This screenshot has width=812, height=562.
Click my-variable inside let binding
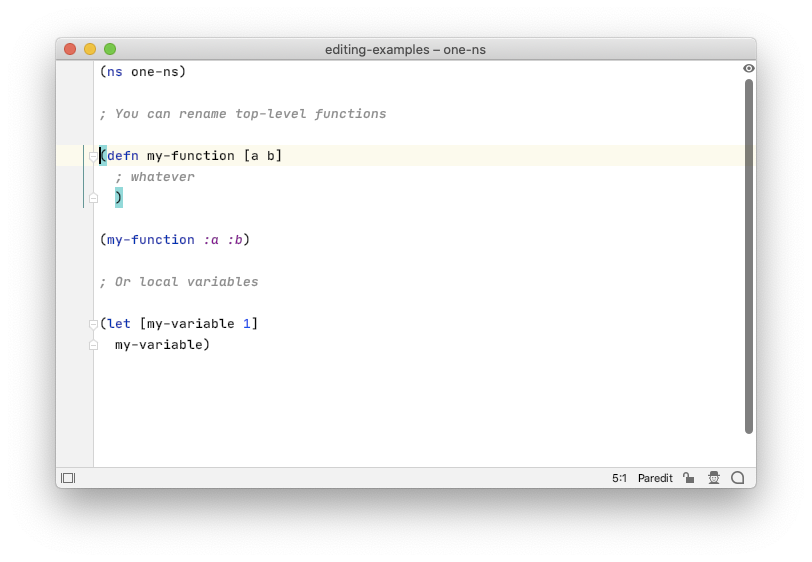coord(191,324)
